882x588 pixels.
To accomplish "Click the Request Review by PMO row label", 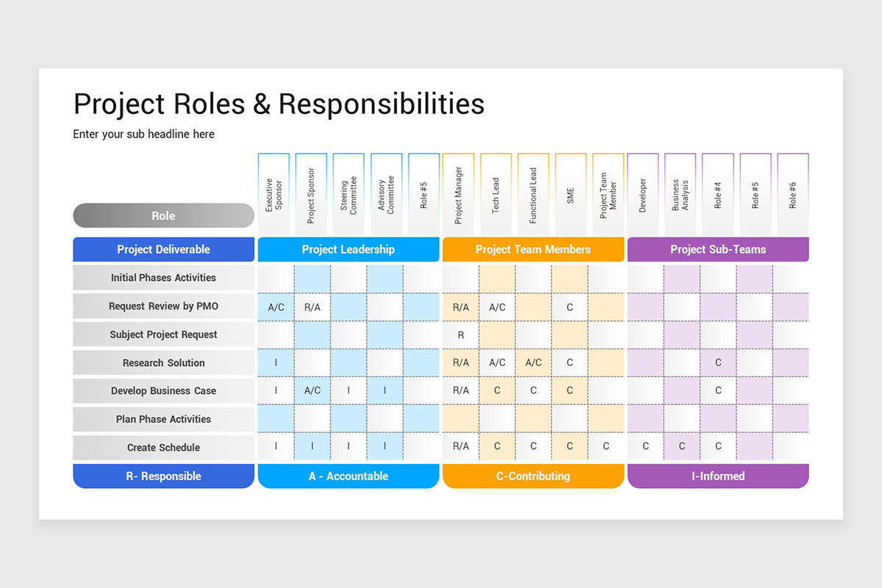I will [x=163, y=306].
